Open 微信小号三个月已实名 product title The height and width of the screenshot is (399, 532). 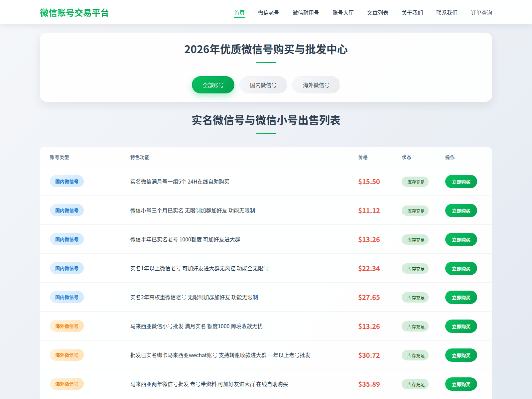193,210
